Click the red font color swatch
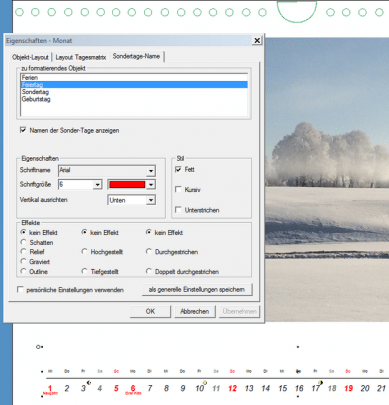The image size is (389, 405). [x=127, y=185]
